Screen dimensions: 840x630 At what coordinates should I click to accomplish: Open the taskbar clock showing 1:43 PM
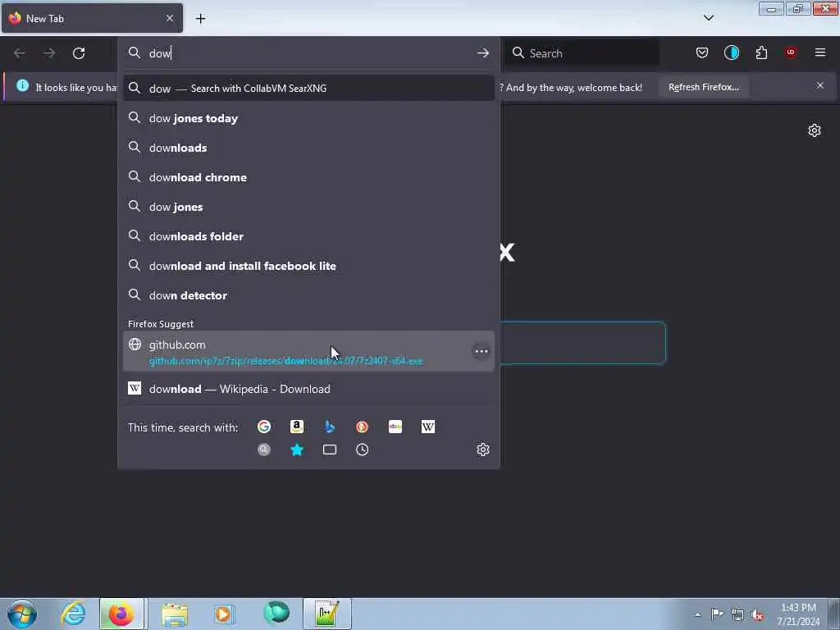point(798,614)
